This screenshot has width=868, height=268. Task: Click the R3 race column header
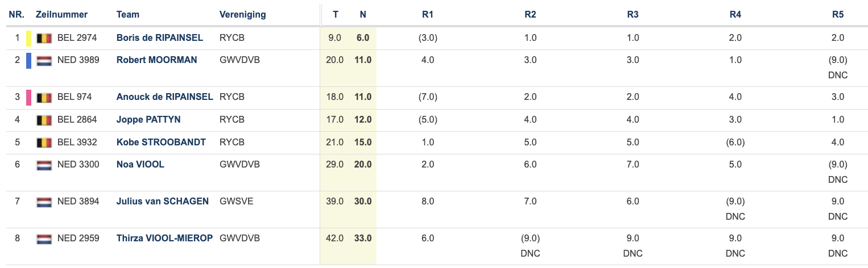click(x=633, y=15)
